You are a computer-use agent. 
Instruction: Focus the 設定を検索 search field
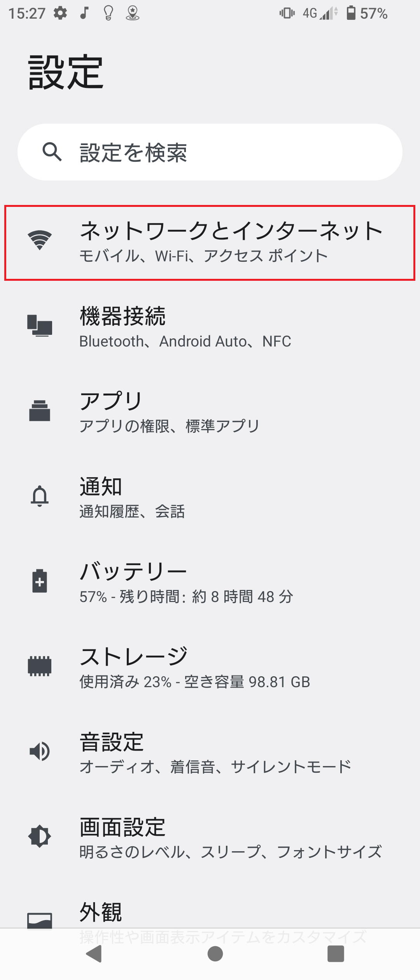pyautogui.click(x=210, y=152)
